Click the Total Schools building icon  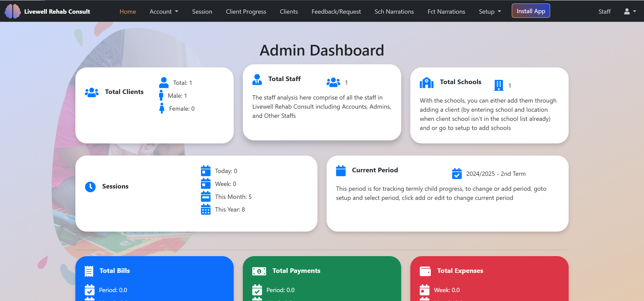[x=427, y=83]
